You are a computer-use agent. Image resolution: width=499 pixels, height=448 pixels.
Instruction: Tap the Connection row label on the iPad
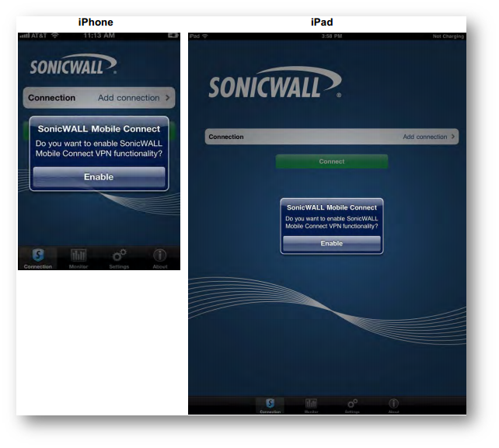[x=226, y=137]
